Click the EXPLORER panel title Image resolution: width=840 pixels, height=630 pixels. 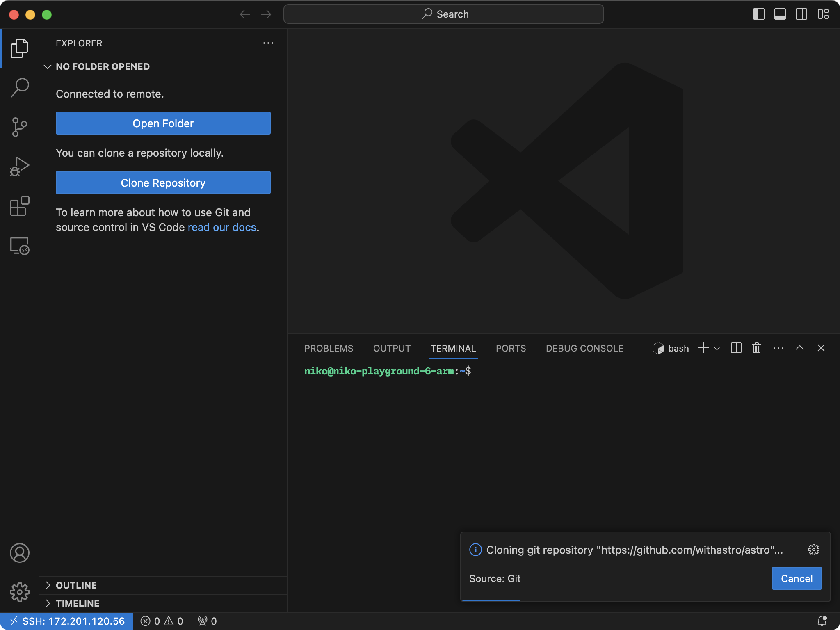click(79, 43)
